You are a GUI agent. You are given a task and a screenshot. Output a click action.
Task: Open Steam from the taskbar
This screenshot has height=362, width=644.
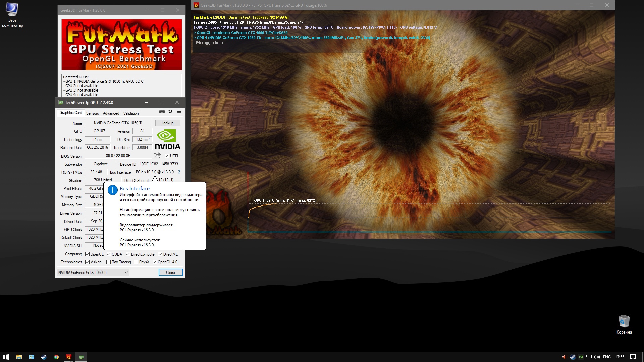point(44,357)
